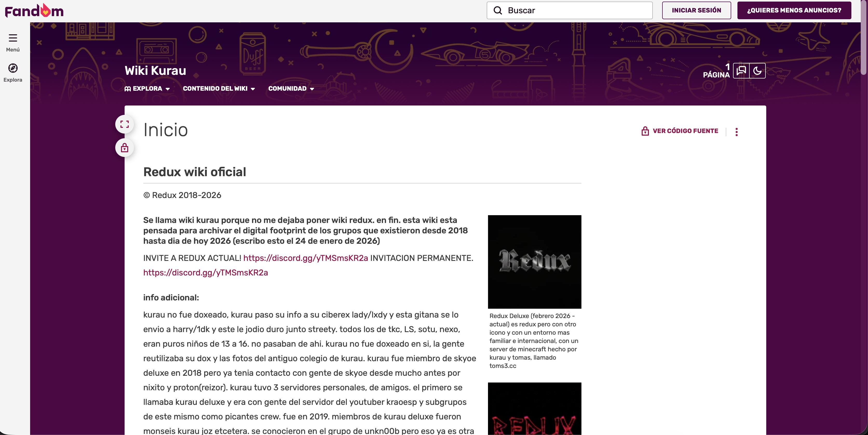
Task: Expand Contenido del Wiki dropdown
Action: click(219, 89)
